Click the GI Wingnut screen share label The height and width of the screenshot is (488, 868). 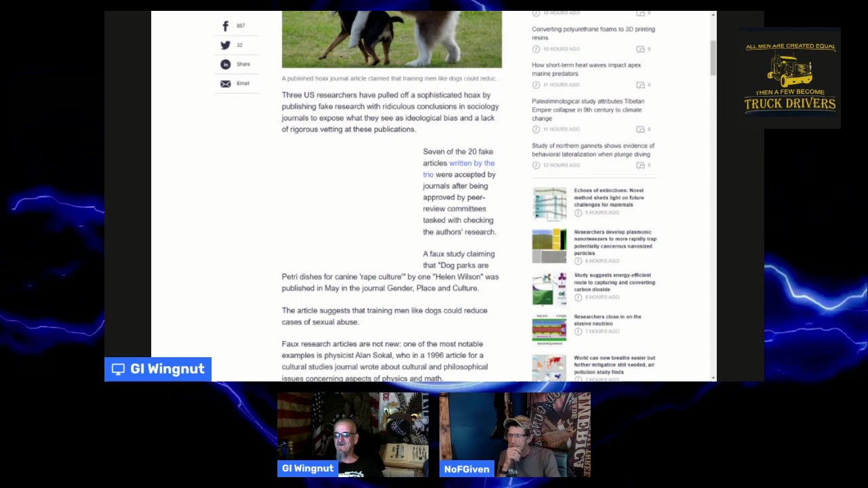click(158, 369)
